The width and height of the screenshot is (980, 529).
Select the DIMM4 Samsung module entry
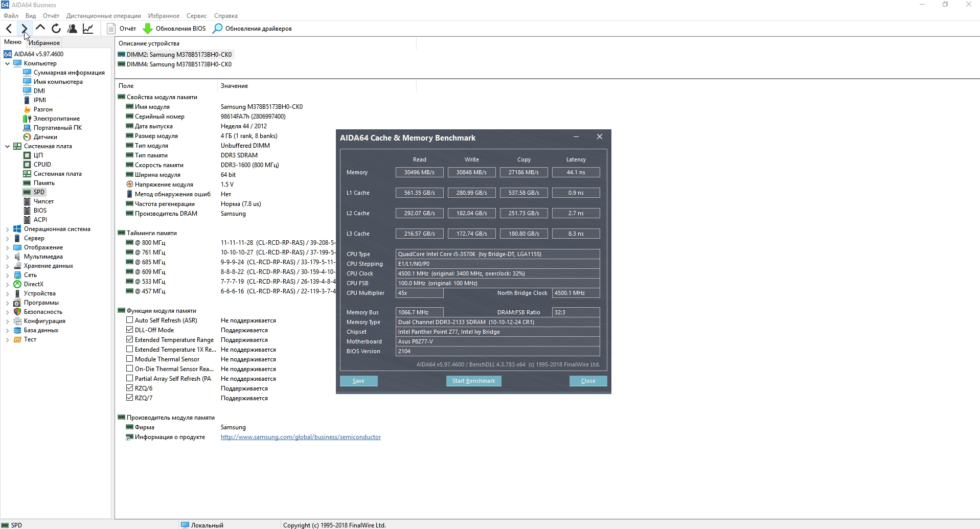[x=175, y=64]
